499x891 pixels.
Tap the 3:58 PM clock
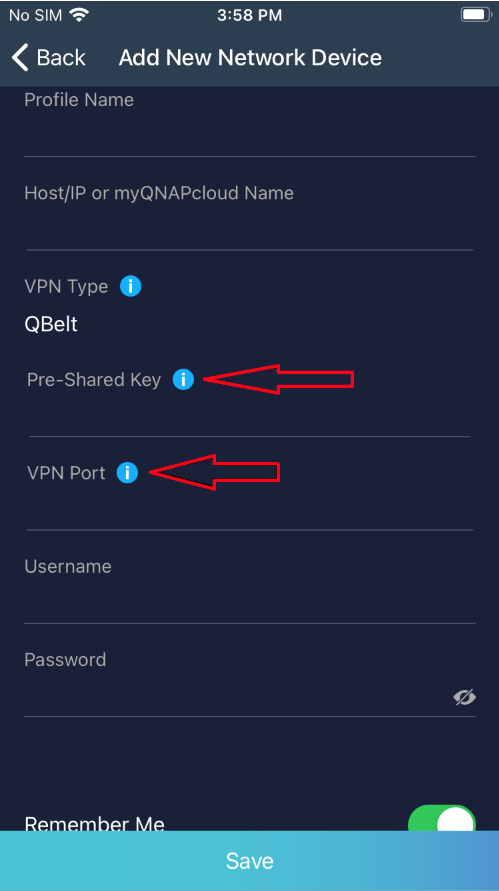tap(250, 15)
